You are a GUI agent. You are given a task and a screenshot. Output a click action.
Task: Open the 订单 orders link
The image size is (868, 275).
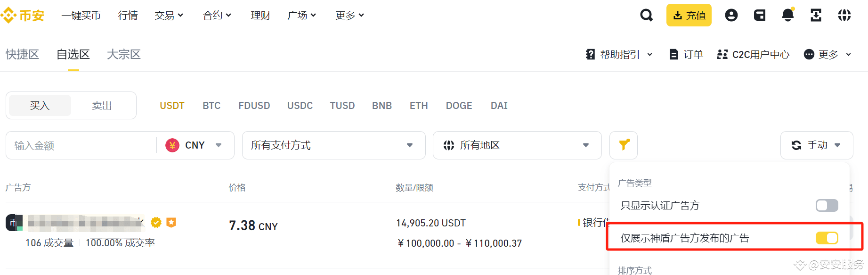point(686,55)
